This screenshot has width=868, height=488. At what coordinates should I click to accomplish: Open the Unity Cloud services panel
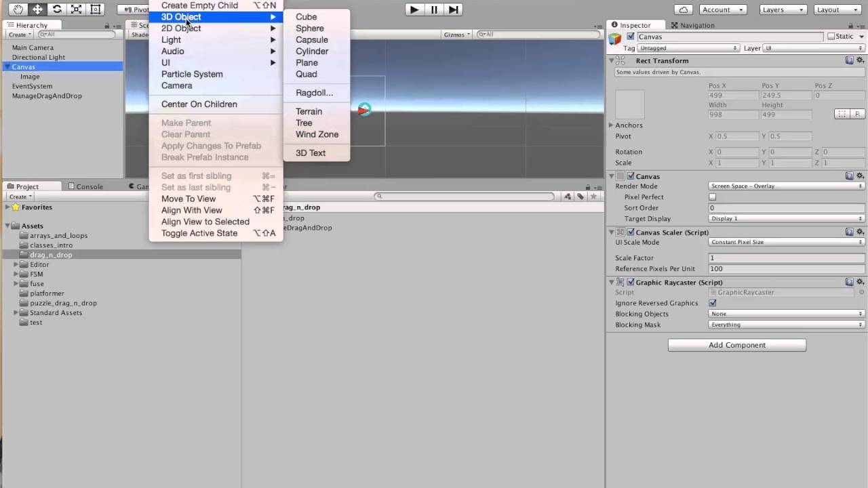pos(683,9)
